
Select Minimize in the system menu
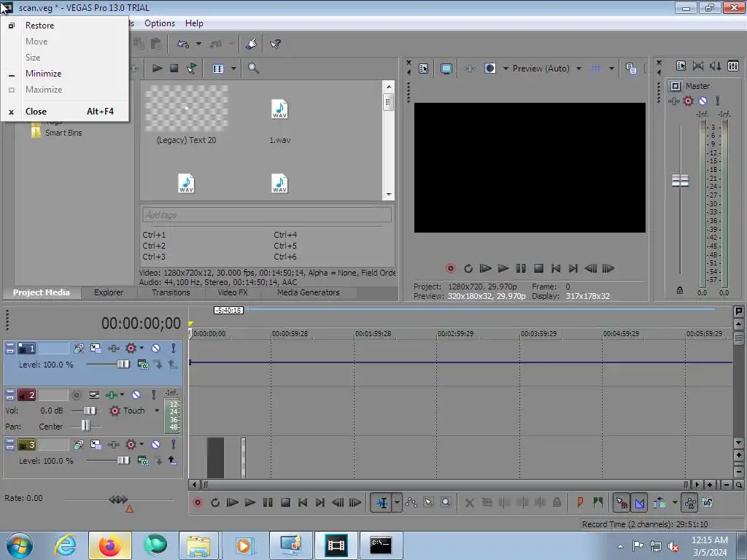[x=43, y=74]
